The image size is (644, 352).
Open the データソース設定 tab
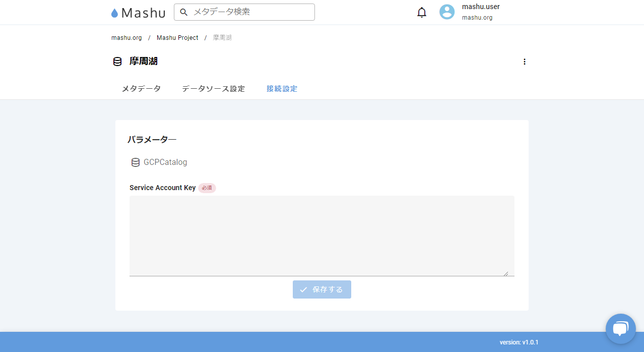pyautogui.click(x=213, y=89)
